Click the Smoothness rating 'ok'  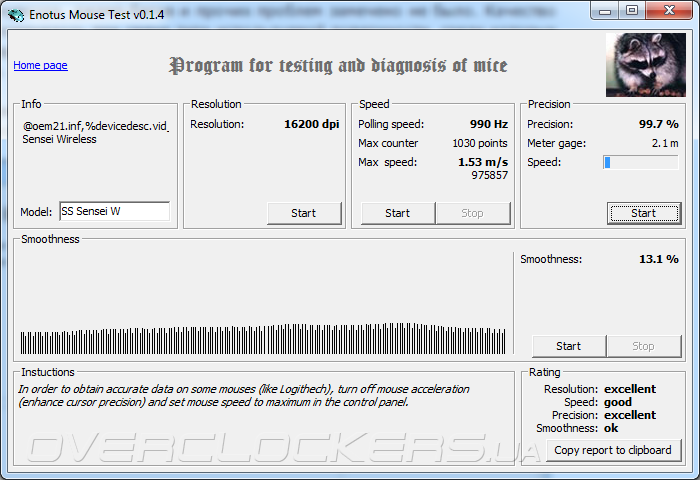tap(611, 428)
